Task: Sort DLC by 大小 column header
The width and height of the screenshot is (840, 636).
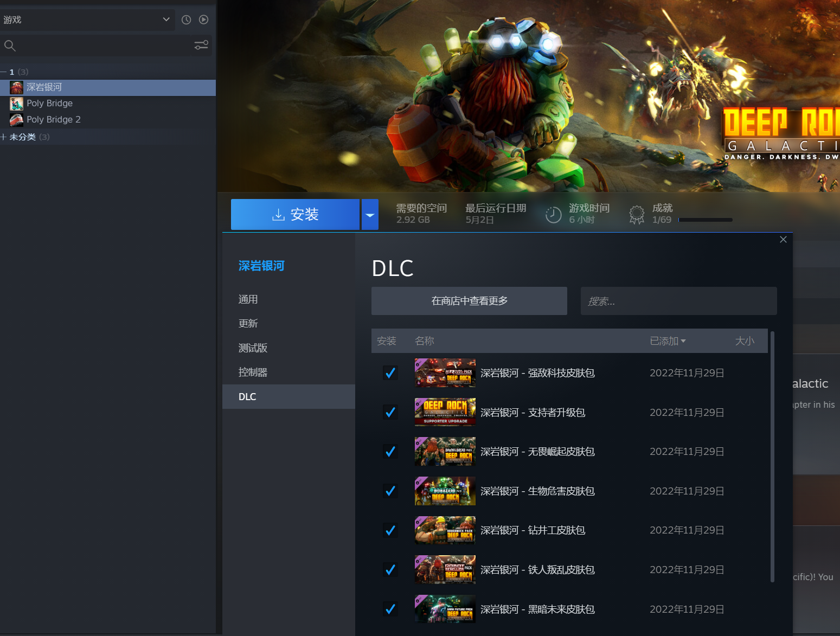Action: (x=745, y=341)
